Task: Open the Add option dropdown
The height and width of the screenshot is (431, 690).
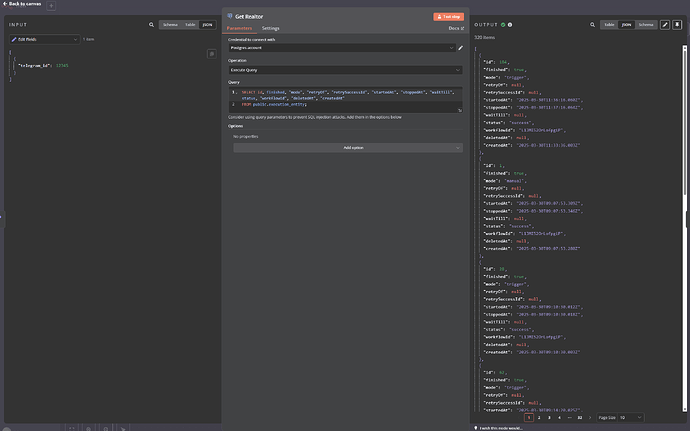Action: pyautogui.click(x=348, y=147)
